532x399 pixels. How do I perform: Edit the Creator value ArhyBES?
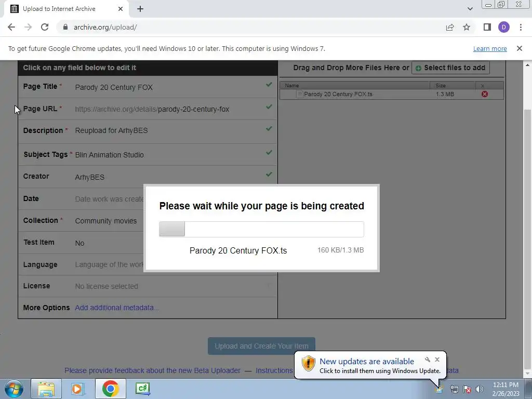click(x=89, y=177)
